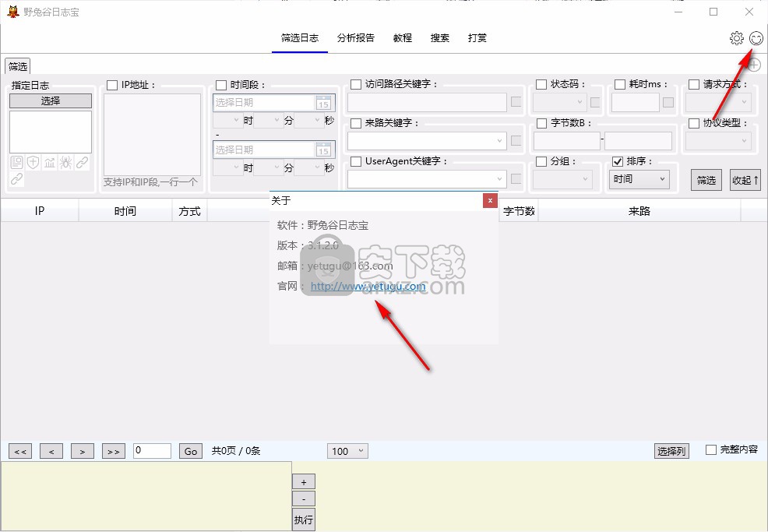Toggle the 完整内容 checkbox
The height and width of the screenshot is (532, 768).
pos(710,449)
